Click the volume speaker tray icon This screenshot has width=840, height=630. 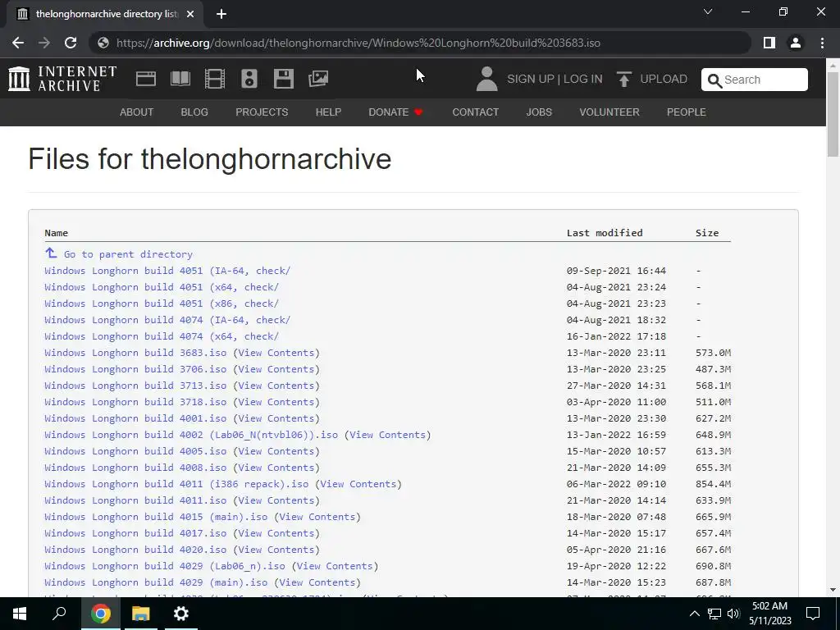[x=733, y=614]
